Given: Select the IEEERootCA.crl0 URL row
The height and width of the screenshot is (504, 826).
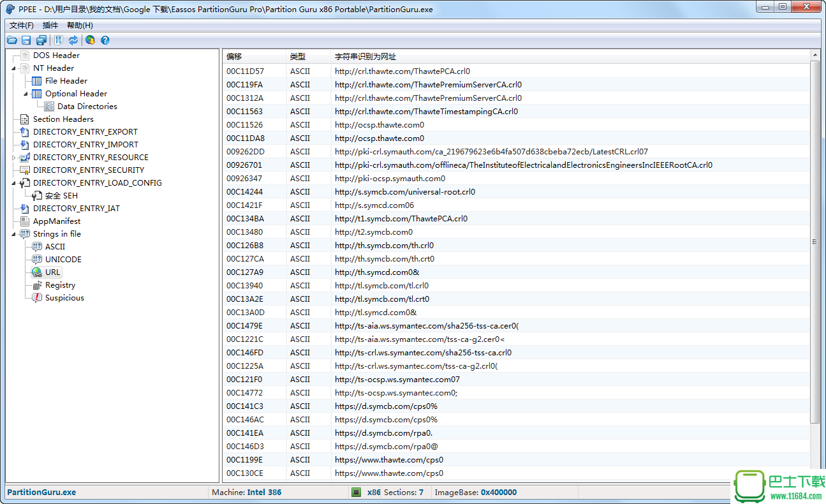Looking at the screenshot, I should point(517,165).
